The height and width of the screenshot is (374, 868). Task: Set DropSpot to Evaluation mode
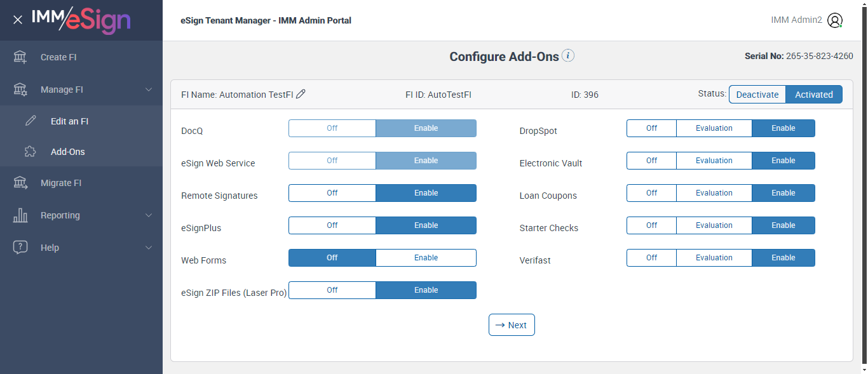tap(714, 128)
